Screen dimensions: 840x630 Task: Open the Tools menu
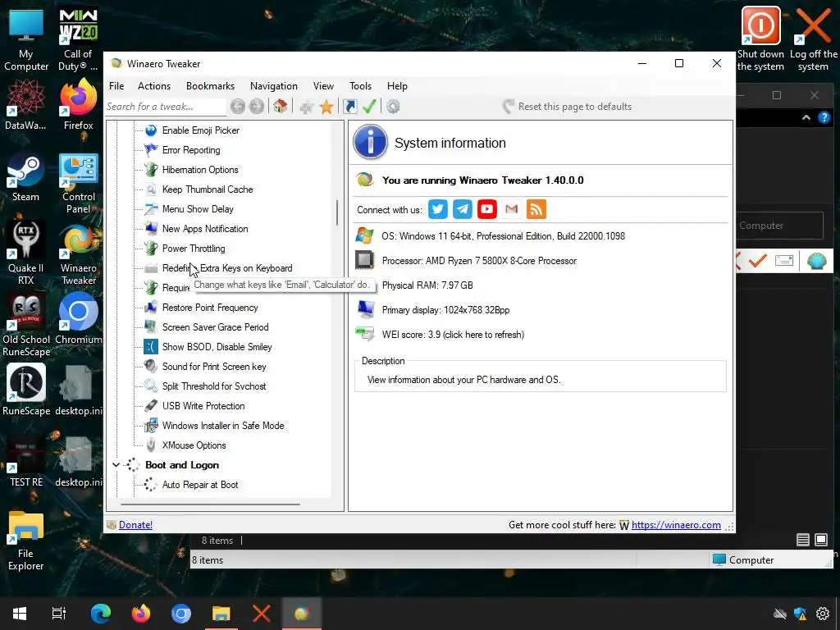point(360,85)
